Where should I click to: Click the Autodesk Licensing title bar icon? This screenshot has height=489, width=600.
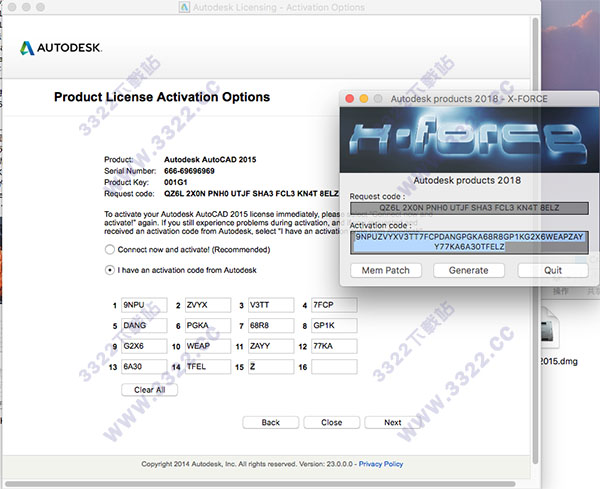pos(184,7)
